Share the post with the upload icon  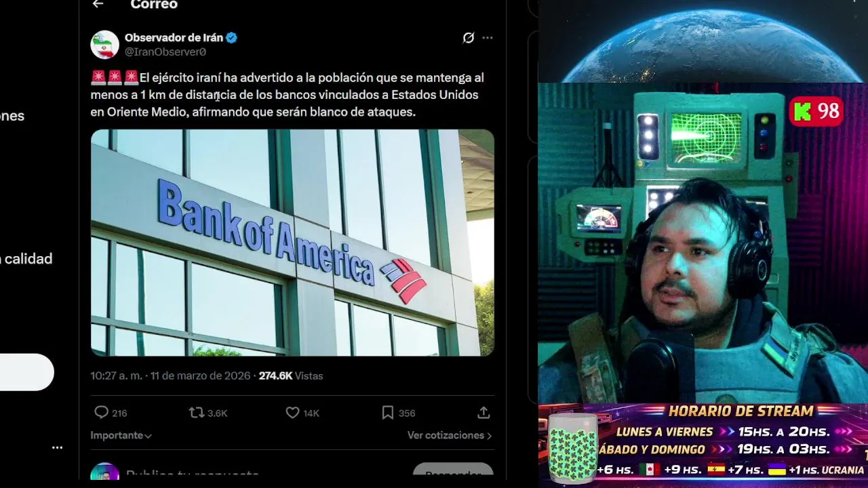click(484, 412)
